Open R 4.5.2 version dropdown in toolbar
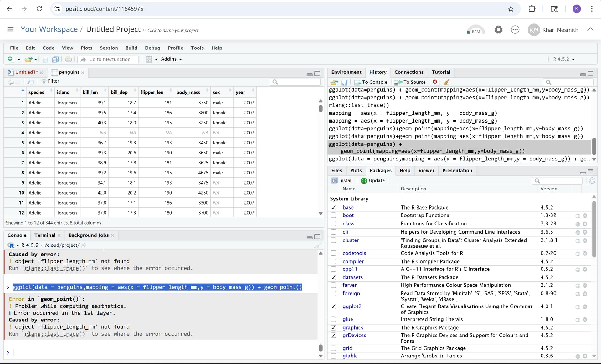 [563, 59]
